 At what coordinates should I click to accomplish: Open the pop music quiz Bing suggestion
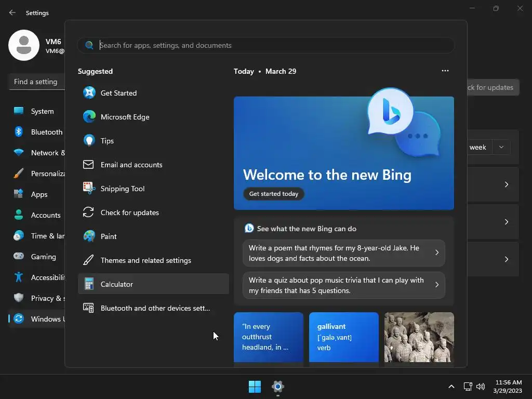[344, 285]
